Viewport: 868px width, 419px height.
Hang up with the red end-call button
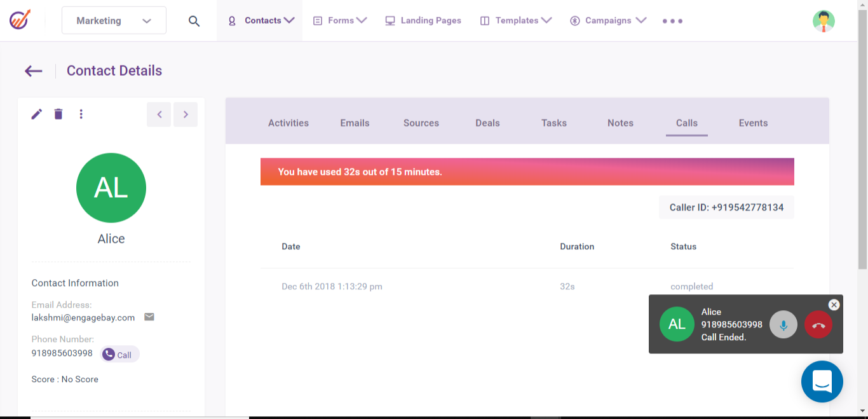pos(818,325)
